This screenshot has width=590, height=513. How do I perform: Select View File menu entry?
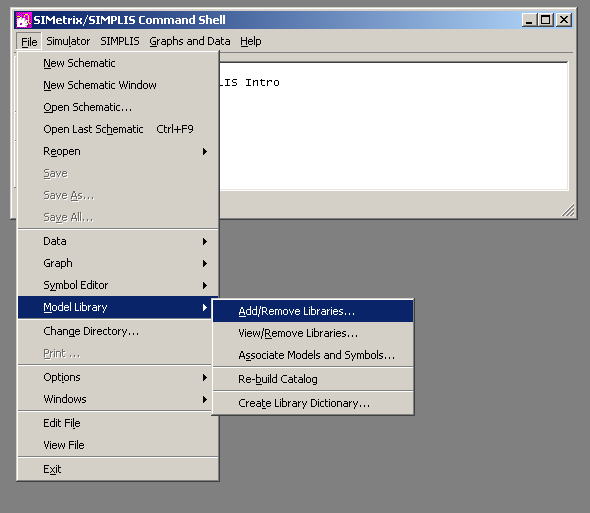click(x=118, y=445)
